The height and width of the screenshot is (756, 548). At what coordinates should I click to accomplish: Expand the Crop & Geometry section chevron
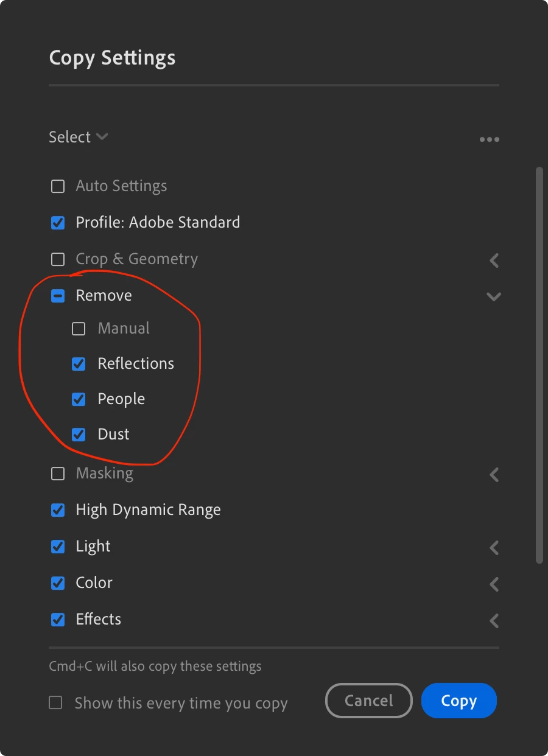click(x=494, y=261)
